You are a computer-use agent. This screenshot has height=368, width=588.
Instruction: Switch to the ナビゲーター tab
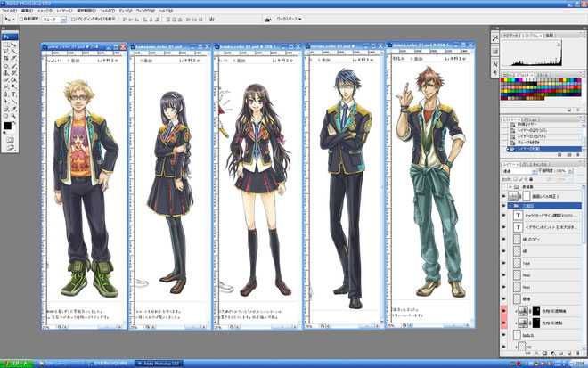[x=510, y=36]
